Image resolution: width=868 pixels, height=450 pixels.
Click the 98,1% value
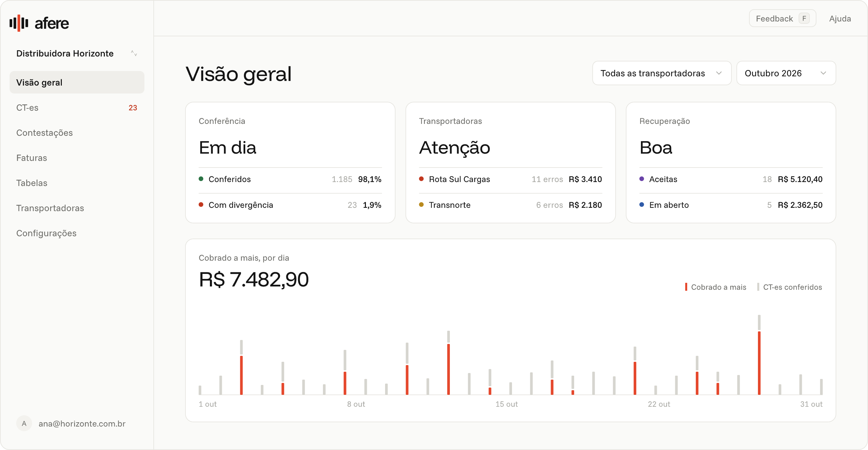point(370,179)
